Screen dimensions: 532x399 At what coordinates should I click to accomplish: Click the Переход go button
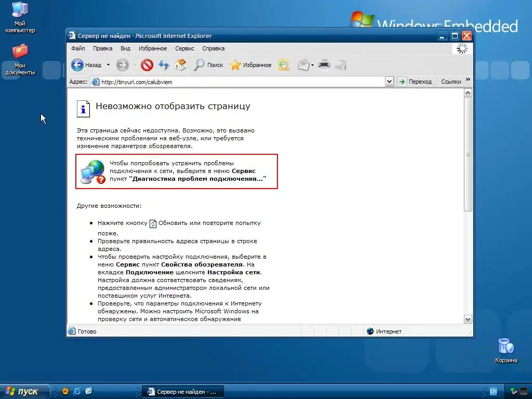tap(415, 82)
